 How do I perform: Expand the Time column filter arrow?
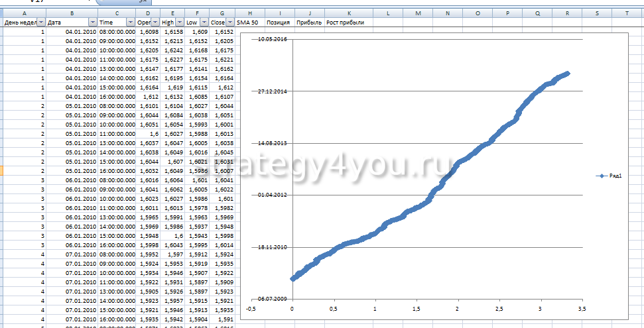pos(131,23)
